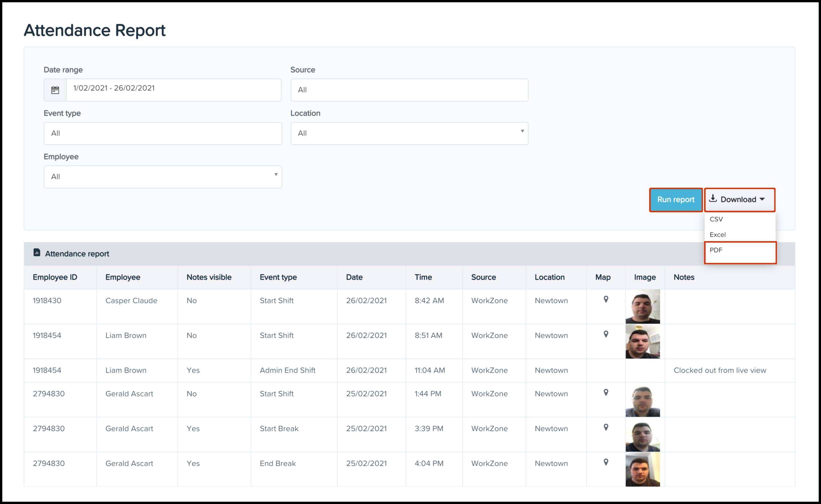This screenshot has height=504, width=821.
Task: Open map pin for Casper Claude row
Action: (606, 299)
